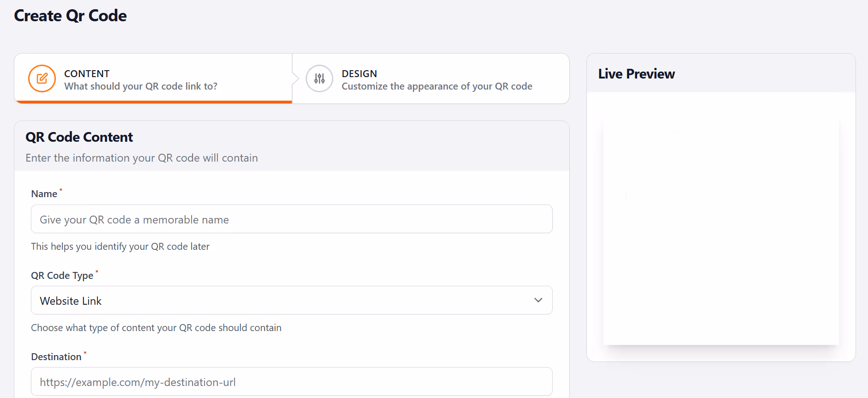Click the chevron on the Website Link selector
The width and height of the screenshot is (868, 398).
(538, 300)
